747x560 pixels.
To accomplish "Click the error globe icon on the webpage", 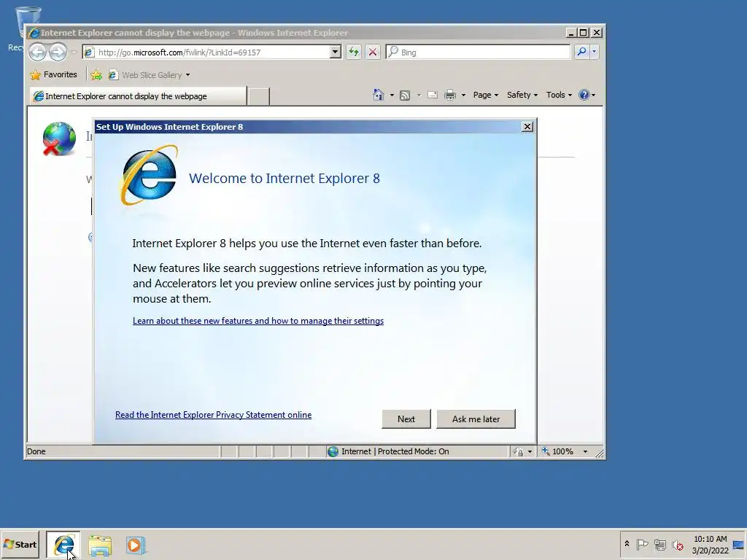I will click(x=58, y=139).
